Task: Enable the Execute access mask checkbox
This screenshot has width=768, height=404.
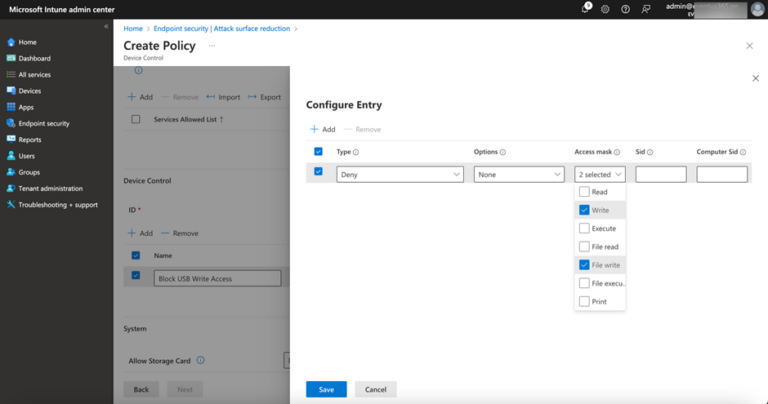Action: click(x=584, y=228)
